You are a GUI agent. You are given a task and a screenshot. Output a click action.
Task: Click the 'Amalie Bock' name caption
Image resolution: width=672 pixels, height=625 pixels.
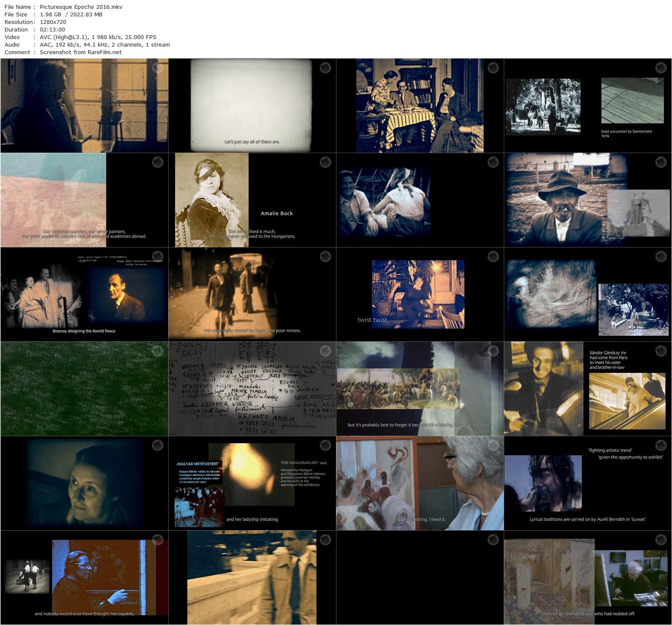pos(276,213)
